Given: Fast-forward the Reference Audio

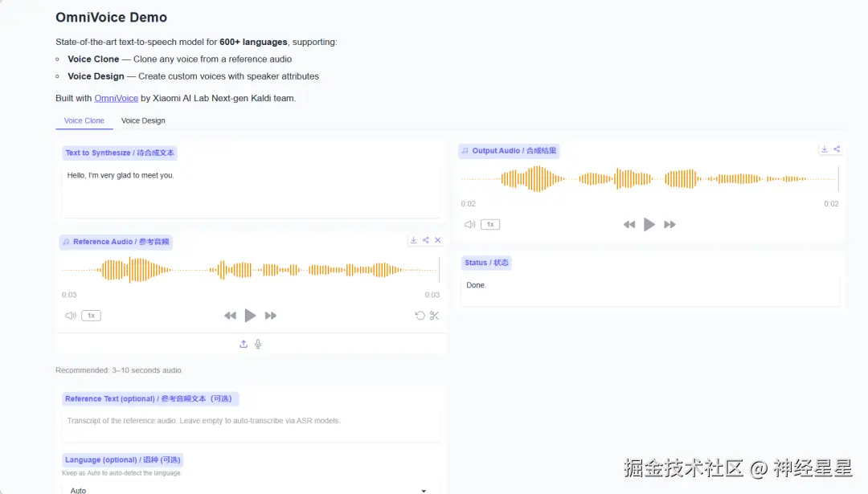Looking at the screenshot, I should point(271,316).
